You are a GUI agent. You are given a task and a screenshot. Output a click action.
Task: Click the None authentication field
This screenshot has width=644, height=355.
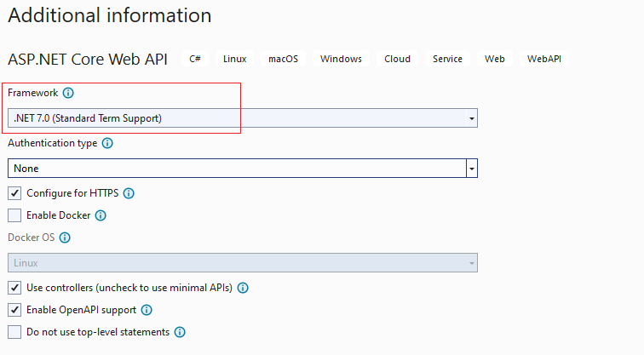(x=237, y=169)
